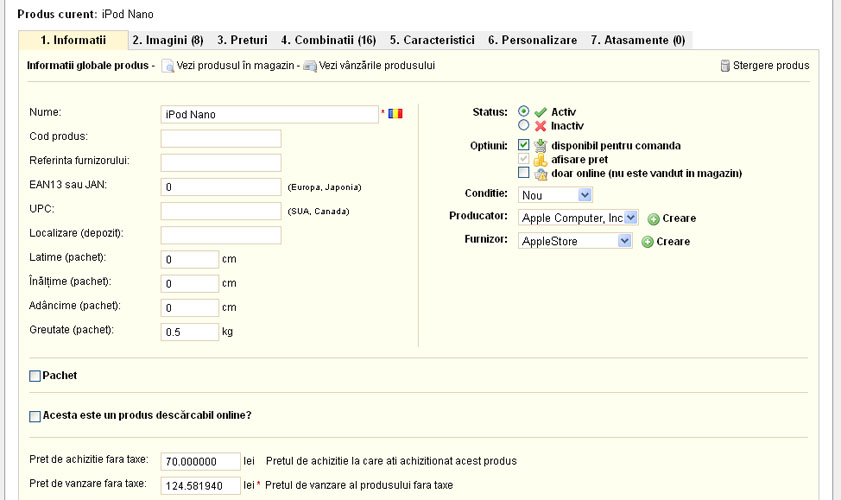
Task: Uncheck disponibil pentru comanda checkbox
Action: [523, 145]
